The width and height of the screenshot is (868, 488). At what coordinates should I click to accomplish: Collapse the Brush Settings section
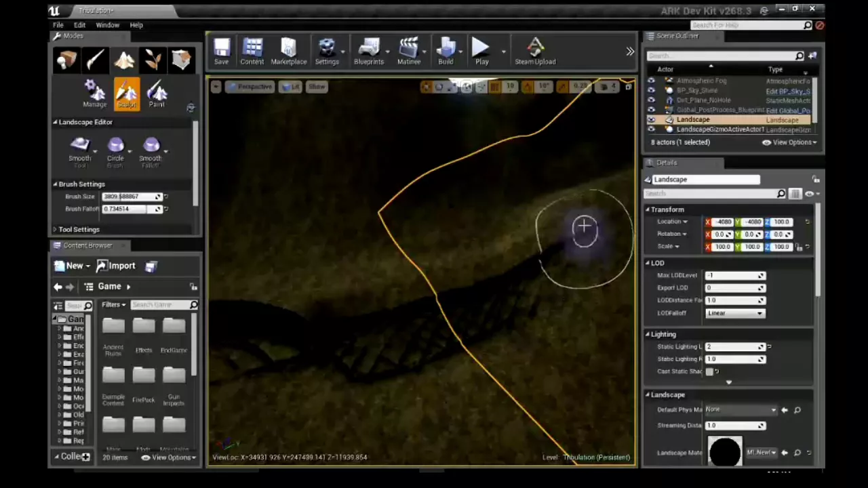coord(56,184)
